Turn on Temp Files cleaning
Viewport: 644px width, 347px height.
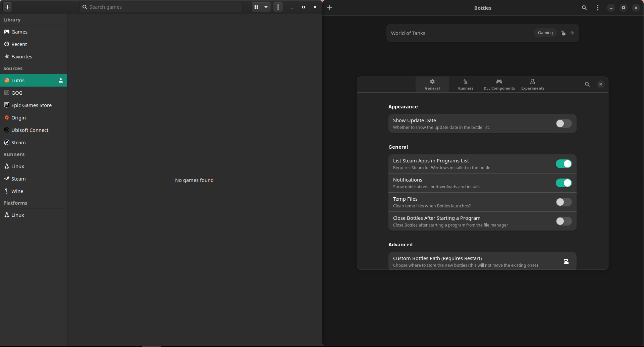563,202
